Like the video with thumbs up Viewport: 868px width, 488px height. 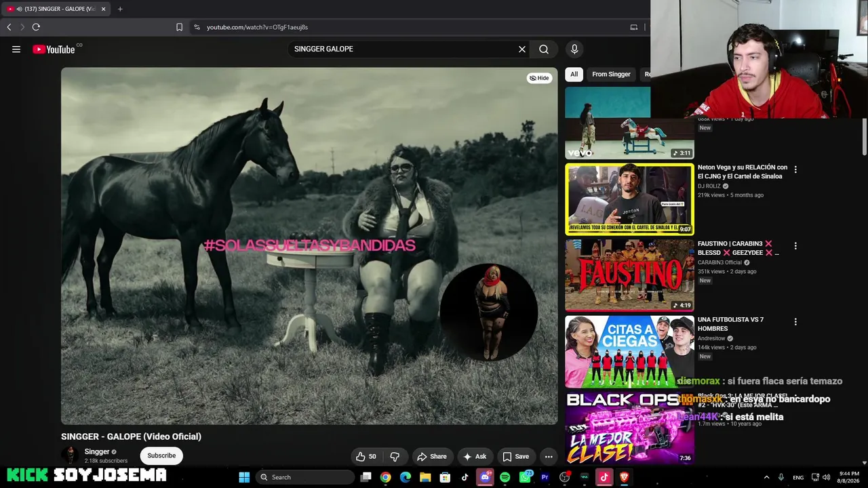[366, 456]
